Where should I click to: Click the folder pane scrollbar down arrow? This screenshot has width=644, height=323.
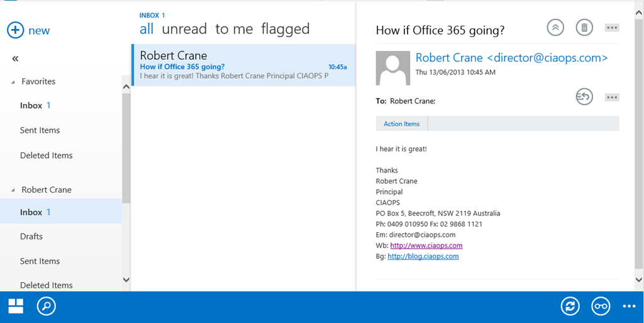coord(126,280)
